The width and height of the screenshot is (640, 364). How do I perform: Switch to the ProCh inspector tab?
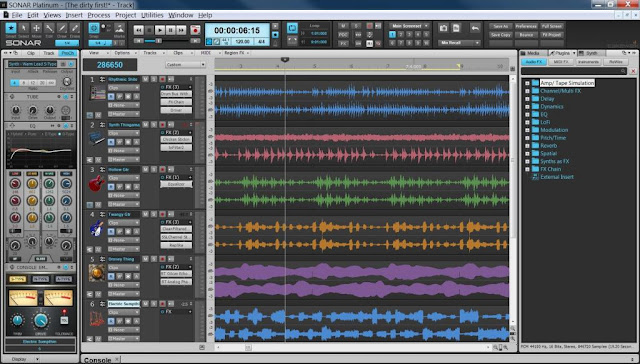(67, 53)
